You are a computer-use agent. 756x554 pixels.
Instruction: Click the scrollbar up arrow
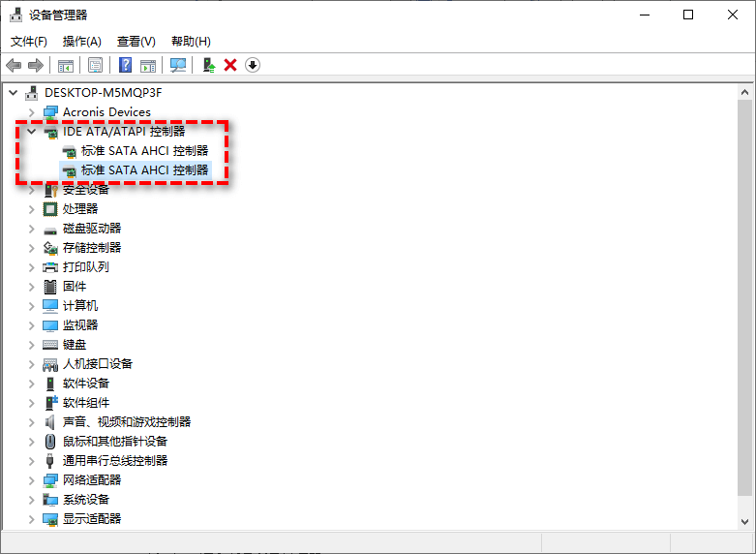745,92
